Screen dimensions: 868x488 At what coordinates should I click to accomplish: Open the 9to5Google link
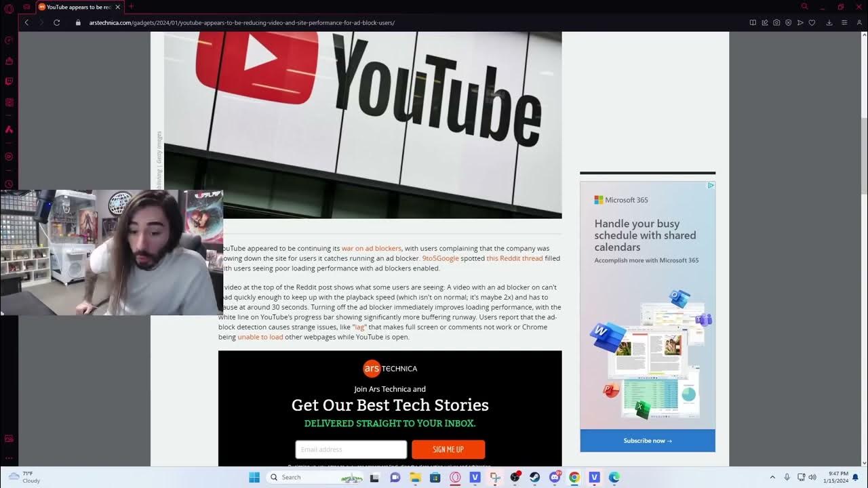[440, 258]
